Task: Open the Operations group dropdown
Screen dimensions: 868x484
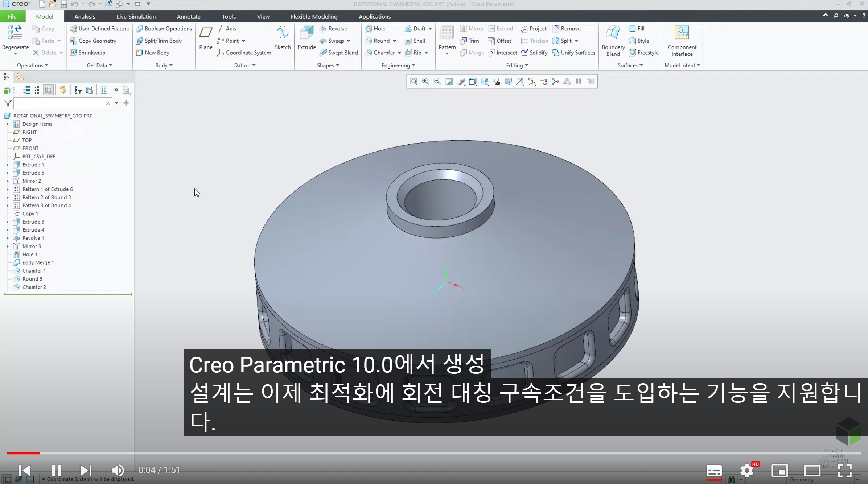Action: [32, 65]
